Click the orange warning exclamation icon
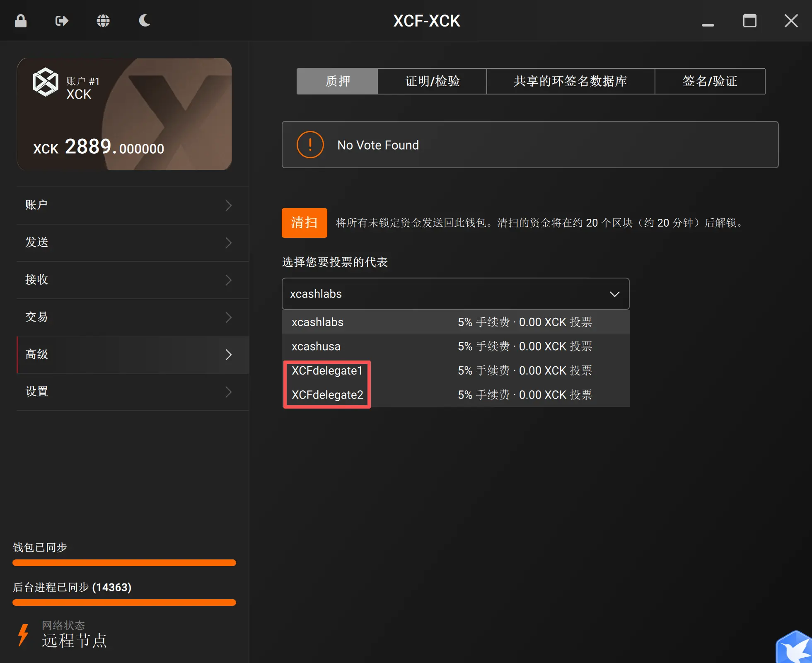Screen dimensions: 812x663 [310, 145]
